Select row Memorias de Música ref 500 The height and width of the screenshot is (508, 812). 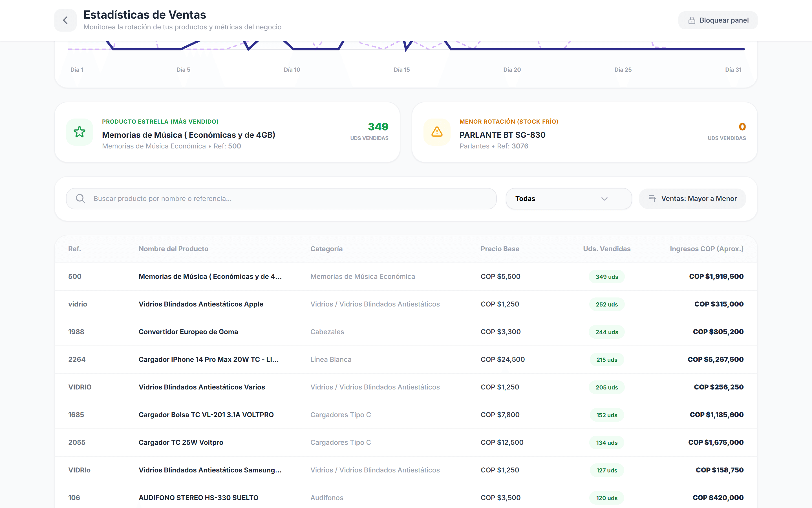click(x=406, y=277)
